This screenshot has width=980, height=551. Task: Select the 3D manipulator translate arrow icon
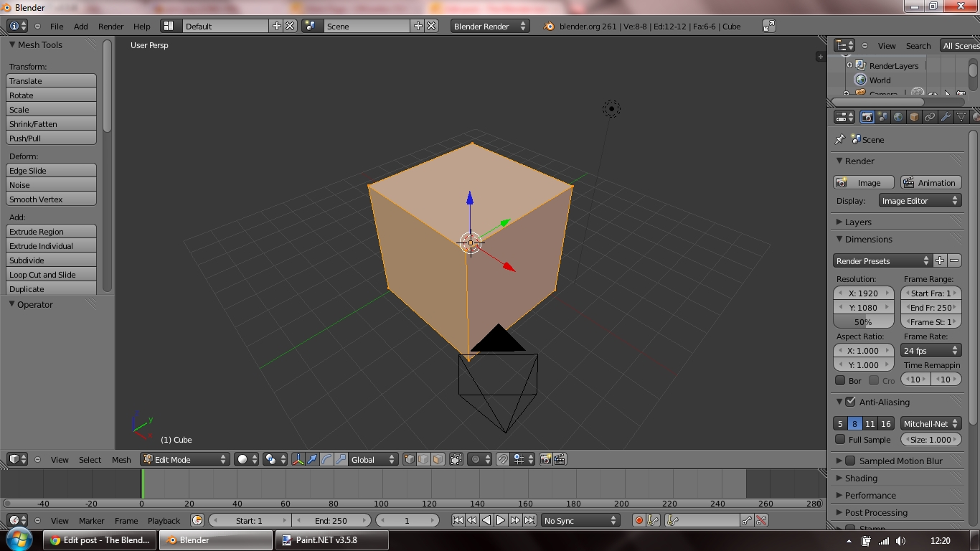point(312,459)
